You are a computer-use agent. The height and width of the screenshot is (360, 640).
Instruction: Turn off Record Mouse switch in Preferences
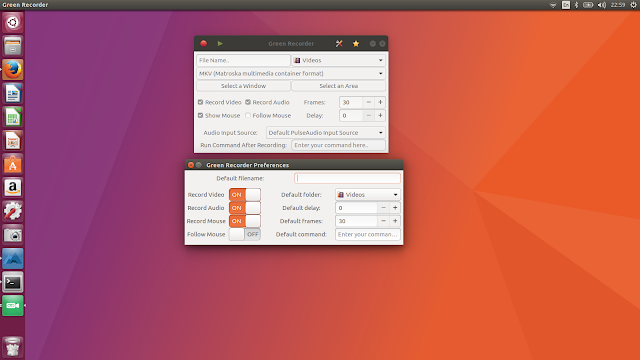(244, 221)
